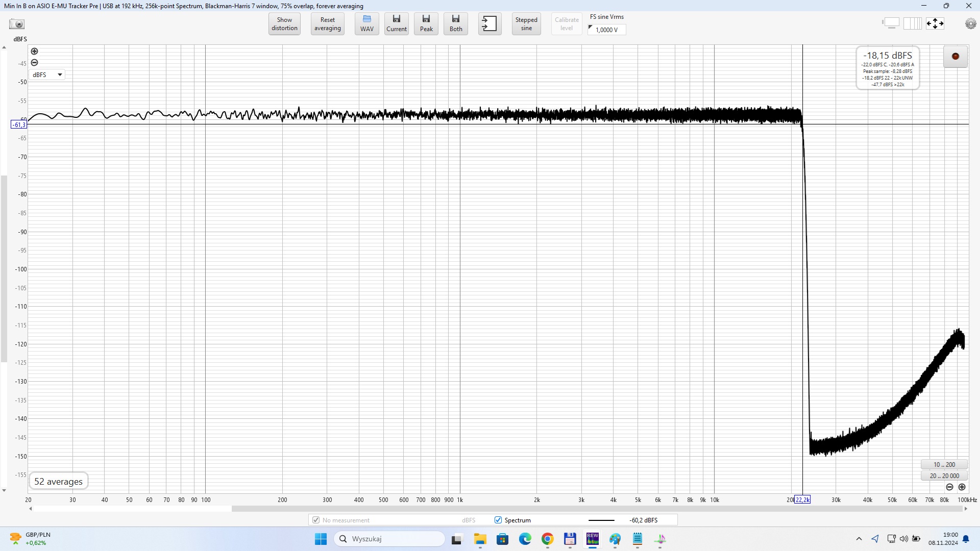
Task: Click the import arrow icon button
Action: point(489,24)
